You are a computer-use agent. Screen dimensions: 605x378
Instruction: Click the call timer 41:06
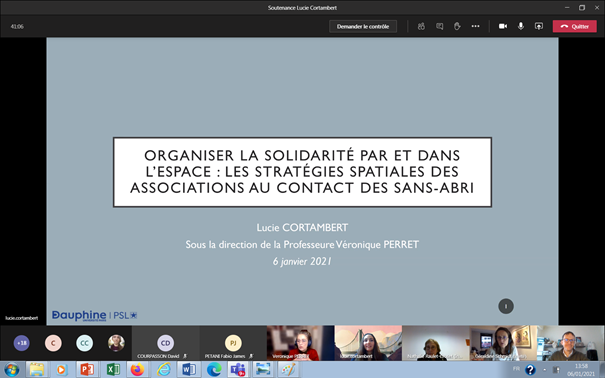click(x=17, y=27)
